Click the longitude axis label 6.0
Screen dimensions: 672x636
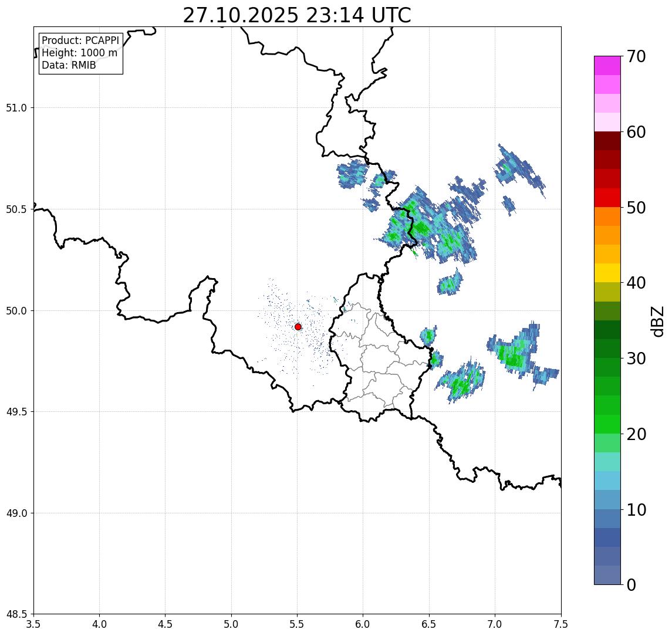pyautogui.click(x=363, y=624)
